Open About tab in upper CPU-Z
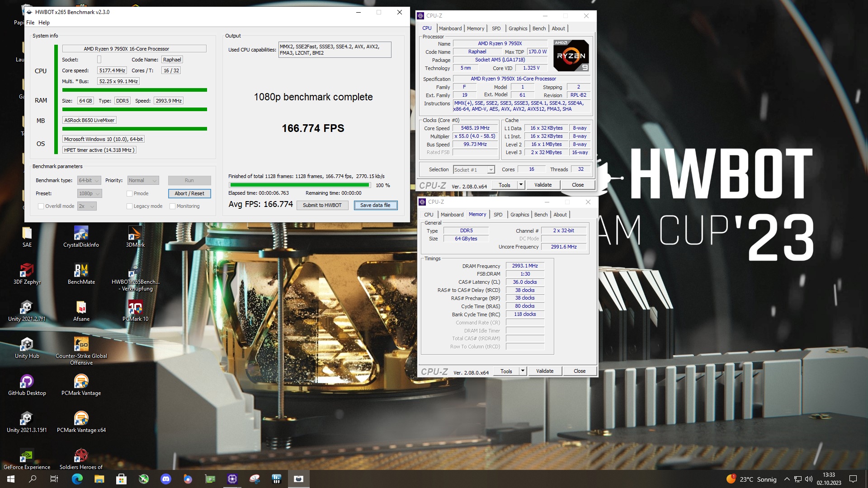868x488 pixels. click(x=558, y=28)
